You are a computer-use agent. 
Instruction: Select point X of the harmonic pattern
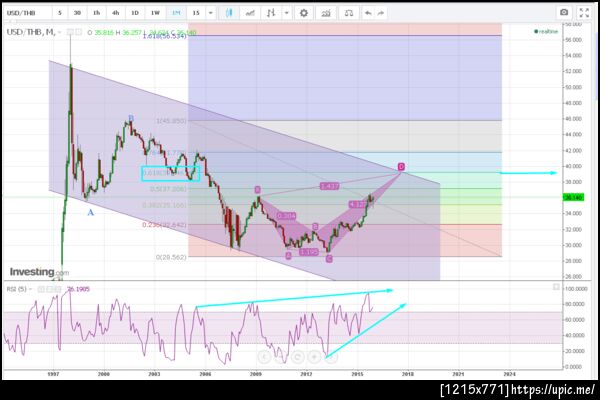258,189
